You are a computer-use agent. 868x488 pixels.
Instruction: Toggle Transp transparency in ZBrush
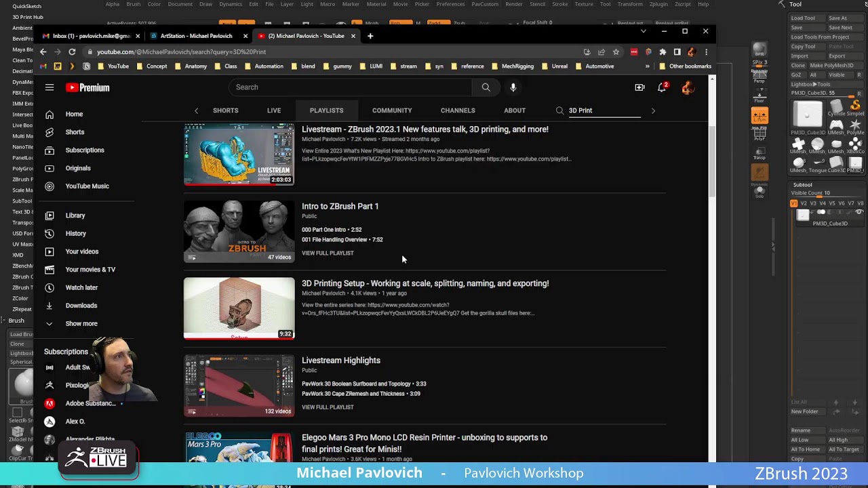759,152
